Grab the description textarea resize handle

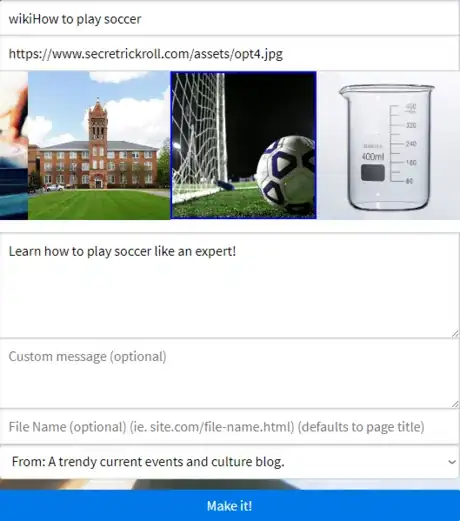click(455, 334)
